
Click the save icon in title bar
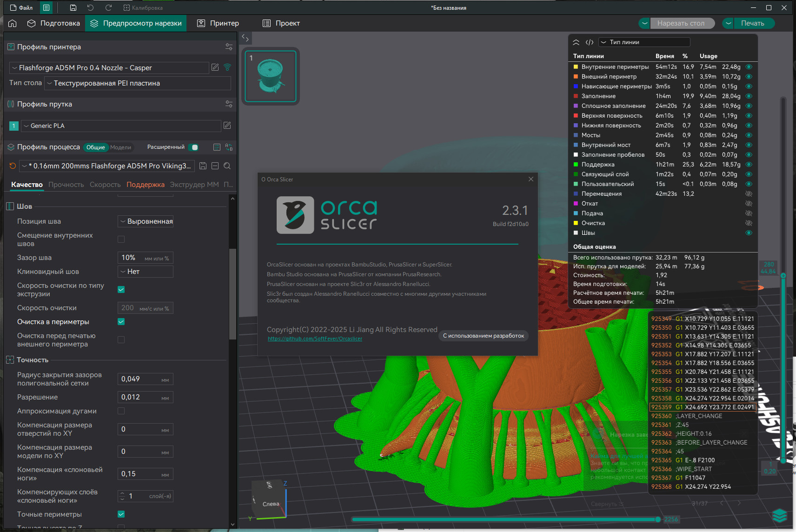73,8
